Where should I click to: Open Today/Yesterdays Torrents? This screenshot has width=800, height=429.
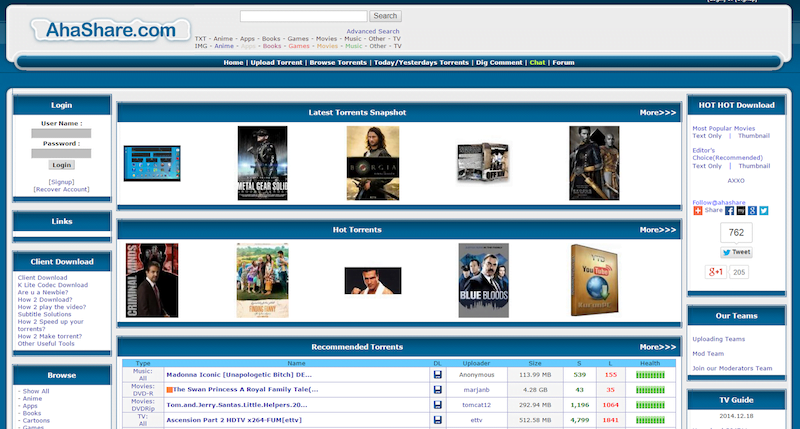click(x=421, y=62)
